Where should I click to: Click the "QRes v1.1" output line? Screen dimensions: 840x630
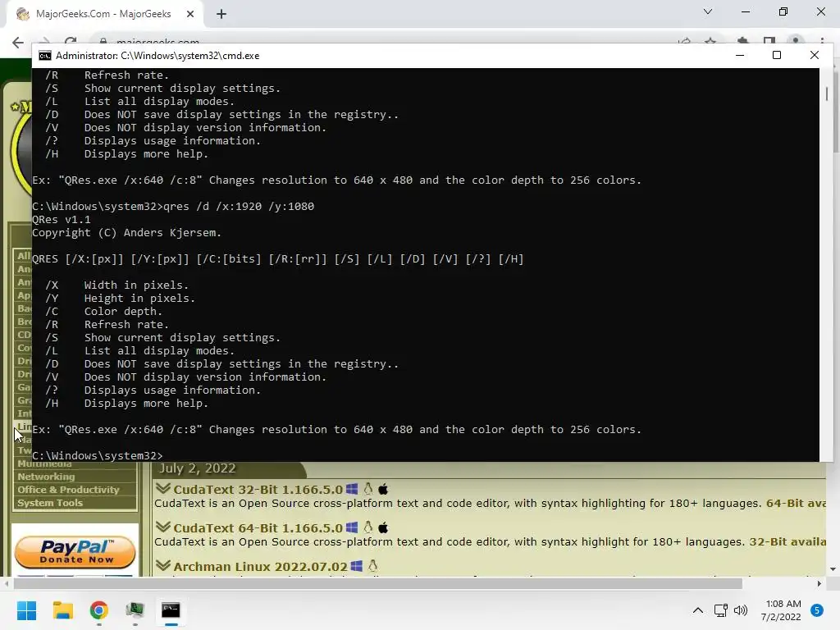click(x=62, y=220)
